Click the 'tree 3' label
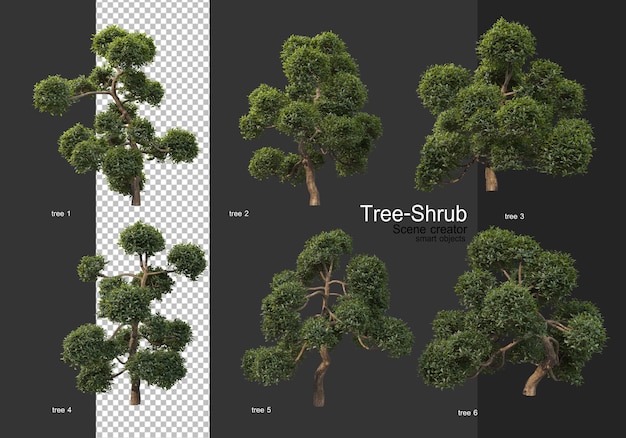Screen dimensions: 626x438 [514, 216]
